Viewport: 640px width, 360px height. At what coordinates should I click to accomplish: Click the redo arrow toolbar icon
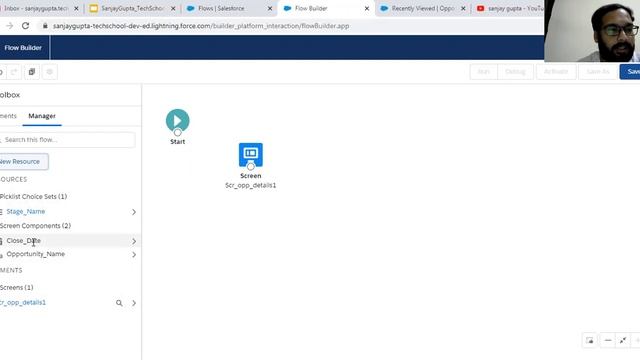[x=14, y=72]
